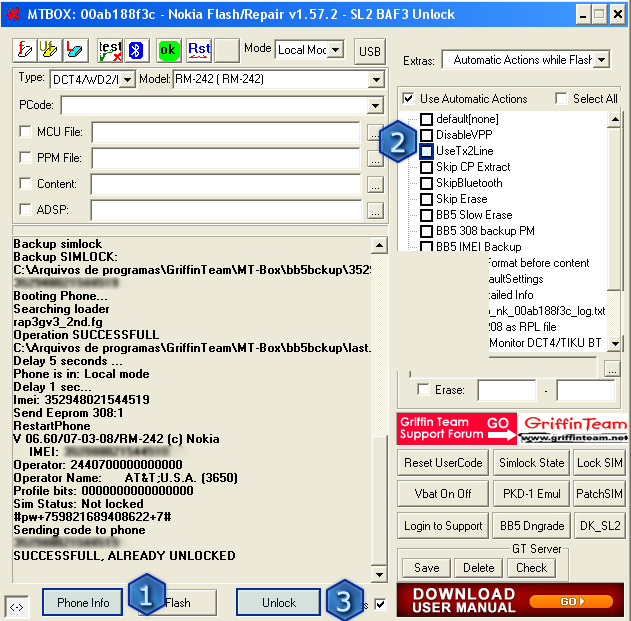Click GT Server Delete button
Screen dimensions: 631x621
point(478,568)
